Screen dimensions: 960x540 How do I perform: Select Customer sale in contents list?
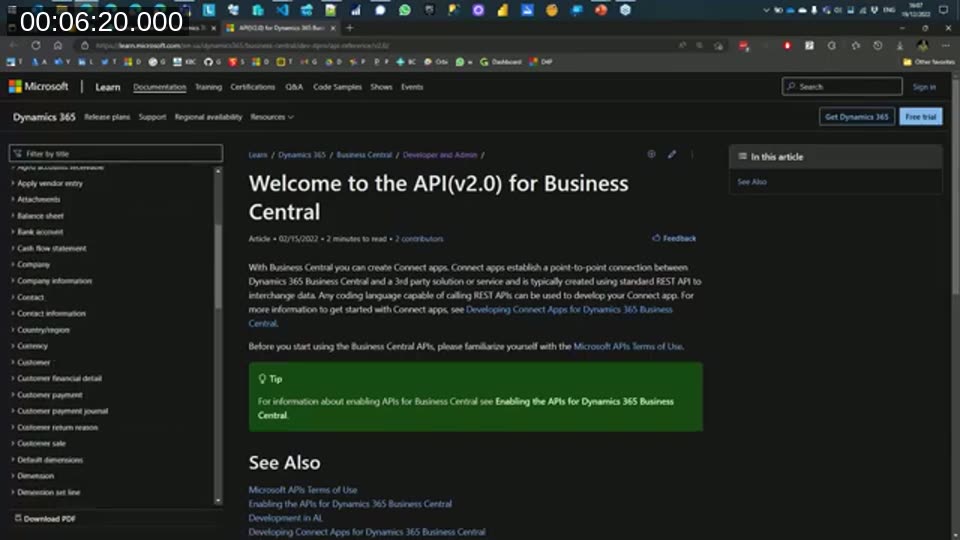tap(41, 443)
